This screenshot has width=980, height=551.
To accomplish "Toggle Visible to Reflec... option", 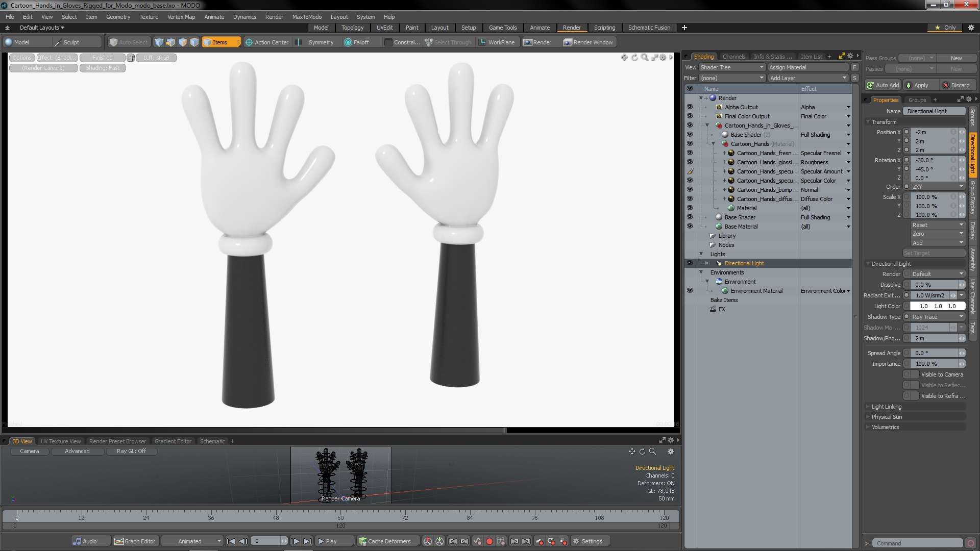I will click(x=911, y=385).
